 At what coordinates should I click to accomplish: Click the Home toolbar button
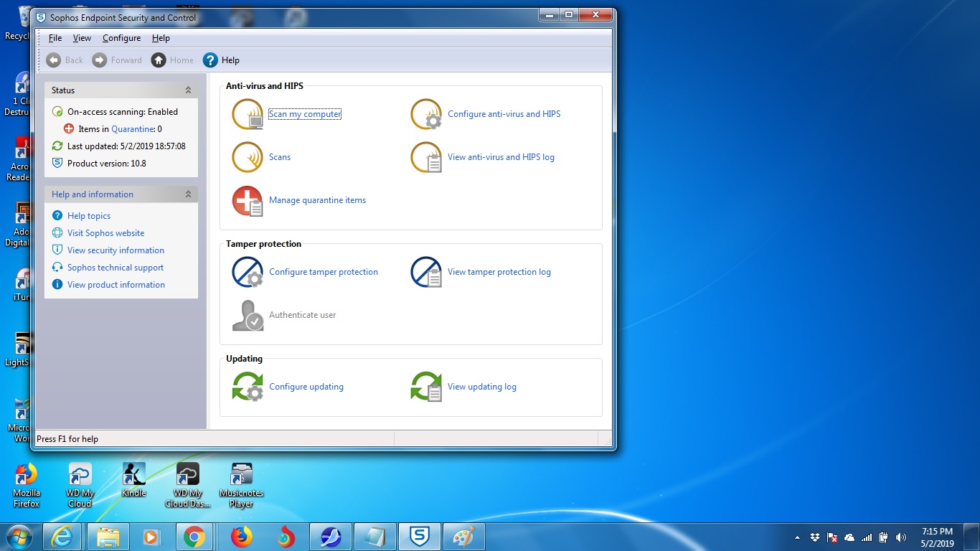172,60
